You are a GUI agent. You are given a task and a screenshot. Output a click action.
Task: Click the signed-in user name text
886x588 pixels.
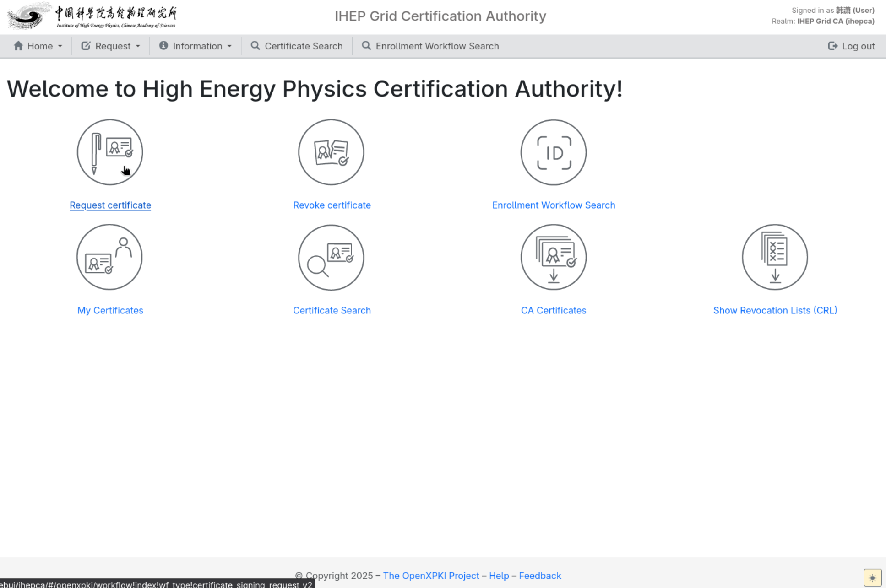pyautogui.click(x=855, y=10)
